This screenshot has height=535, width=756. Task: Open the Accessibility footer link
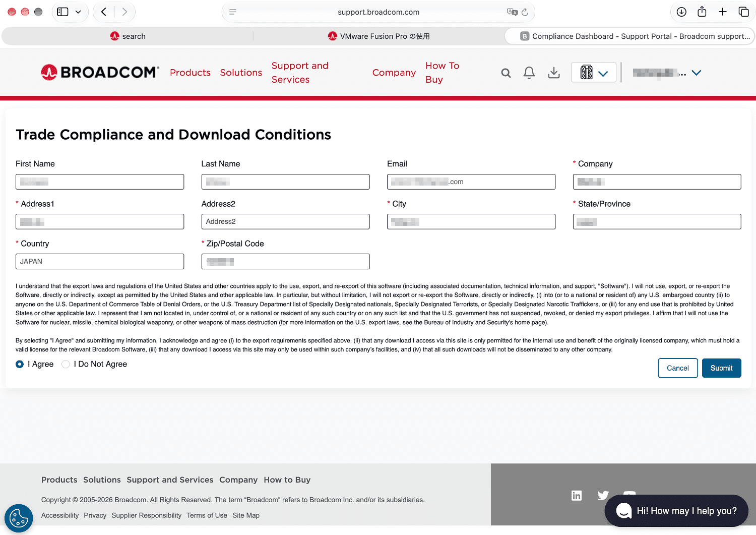60,515
